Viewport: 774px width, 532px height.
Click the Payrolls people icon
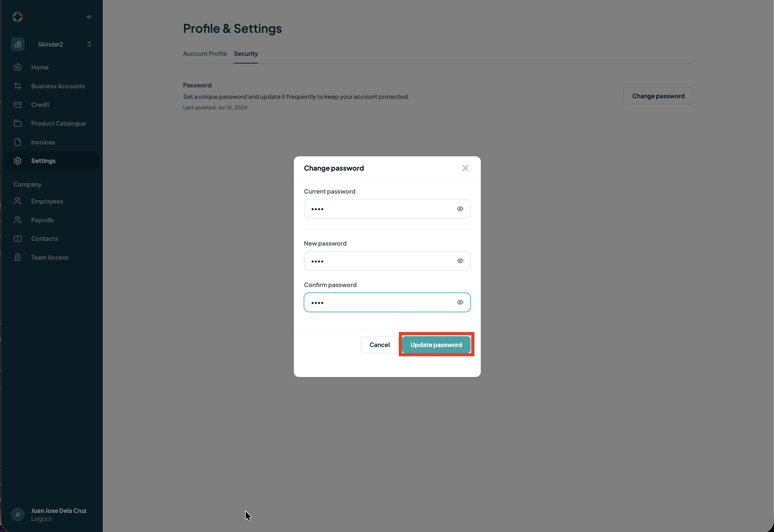coord(18,220)
